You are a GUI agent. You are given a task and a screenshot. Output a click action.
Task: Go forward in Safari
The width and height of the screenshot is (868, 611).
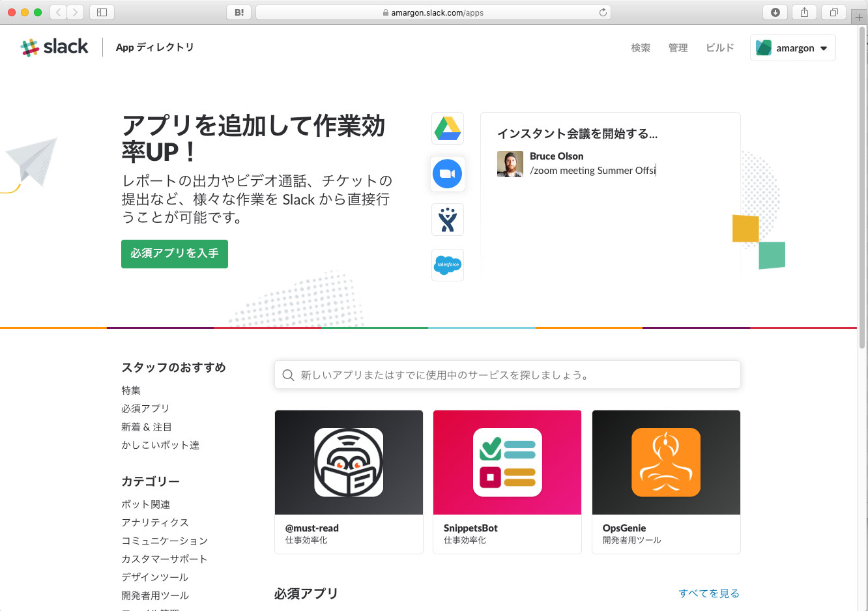(x=75, y=12)
